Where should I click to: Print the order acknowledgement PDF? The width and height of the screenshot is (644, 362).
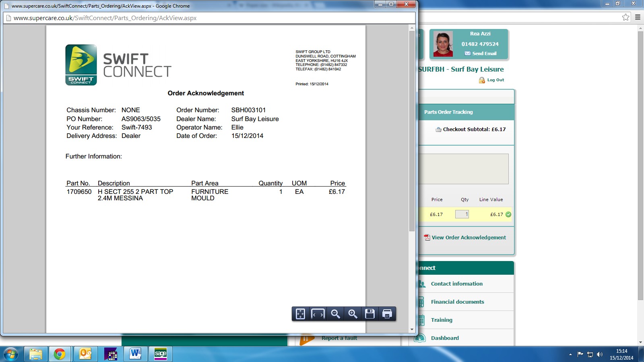[387, 314]
